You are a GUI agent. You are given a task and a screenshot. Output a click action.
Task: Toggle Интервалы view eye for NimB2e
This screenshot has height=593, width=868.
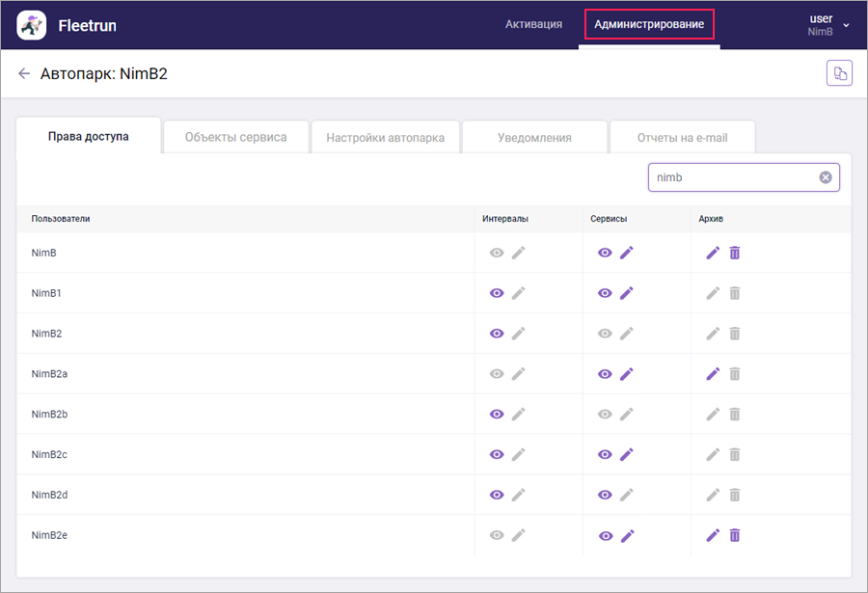497,535
